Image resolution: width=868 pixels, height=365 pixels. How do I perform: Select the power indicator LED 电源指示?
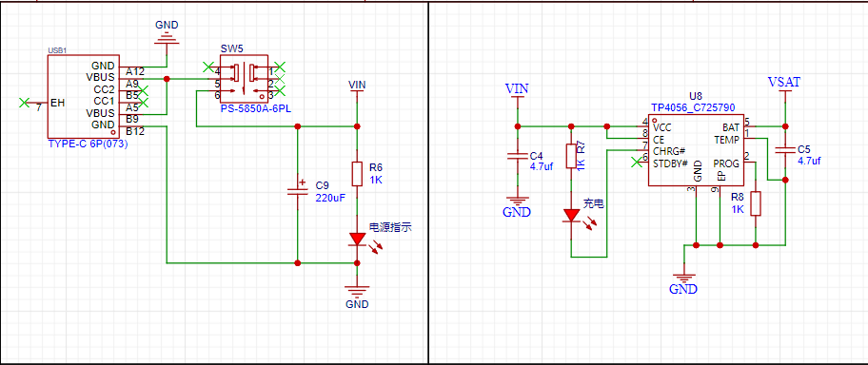(358, 240)
